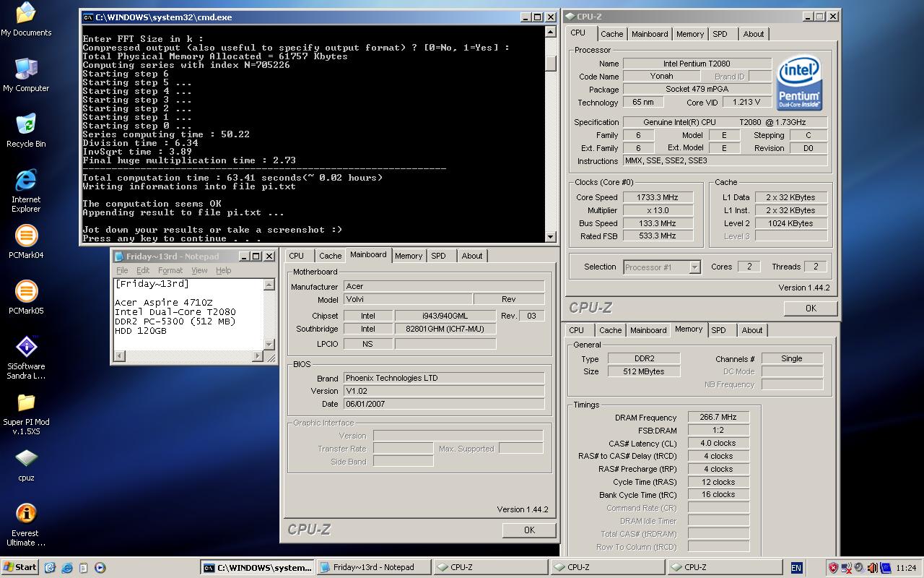Click the 'Total computation time' line in cmd

[232, 178]
